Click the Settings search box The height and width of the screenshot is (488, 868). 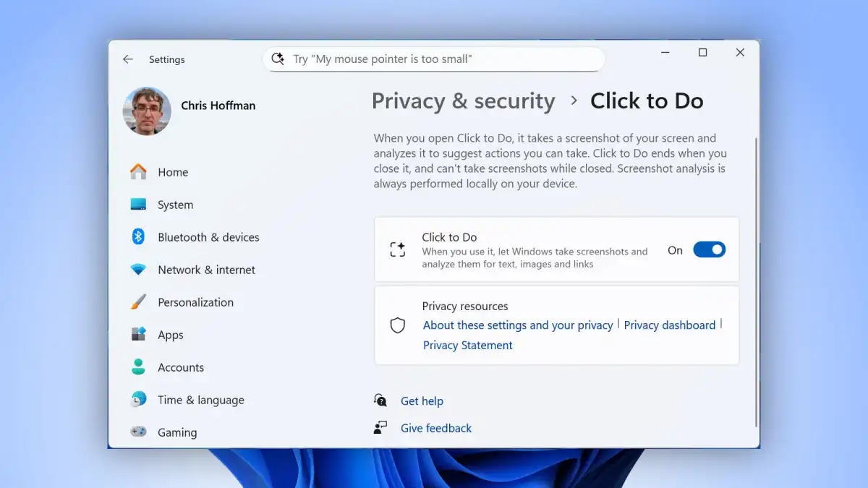click(434, 59)
